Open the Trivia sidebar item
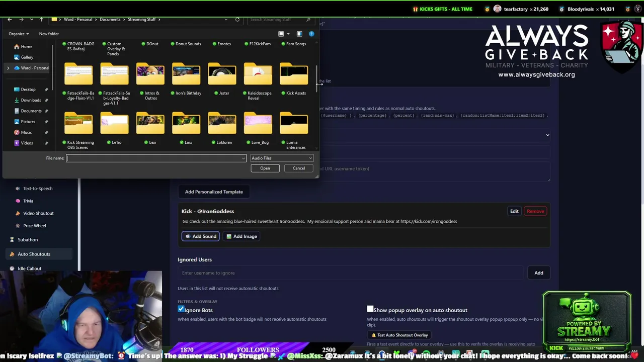The height and width of the screenshot is (362, 644). [28, 201]
